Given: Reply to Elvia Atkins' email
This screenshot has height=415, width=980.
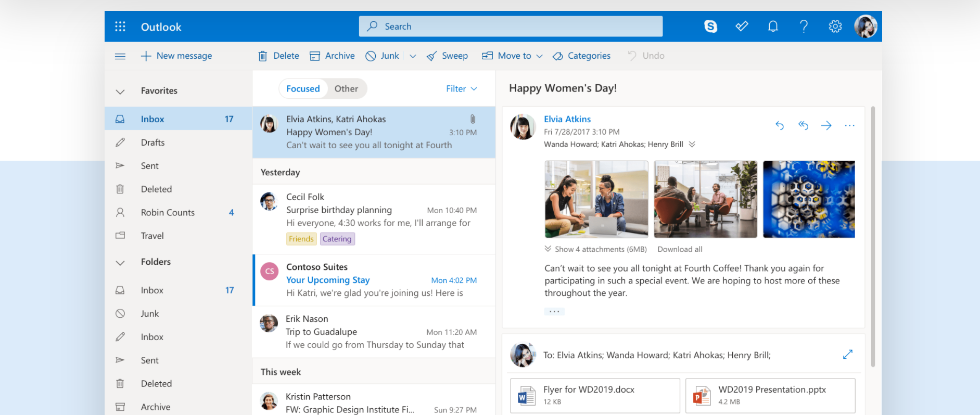Looking at the screenshot, I should (x=779, y=125).
